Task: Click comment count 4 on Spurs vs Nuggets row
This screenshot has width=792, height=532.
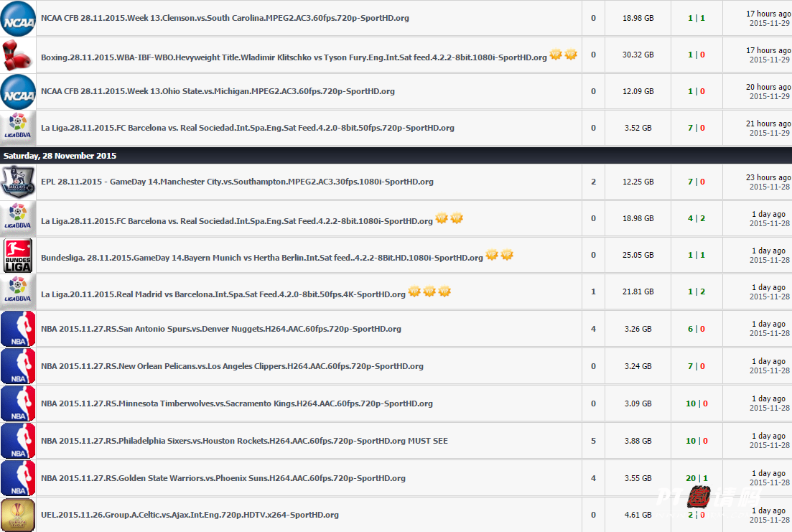Action: click(x=594, y=329)
